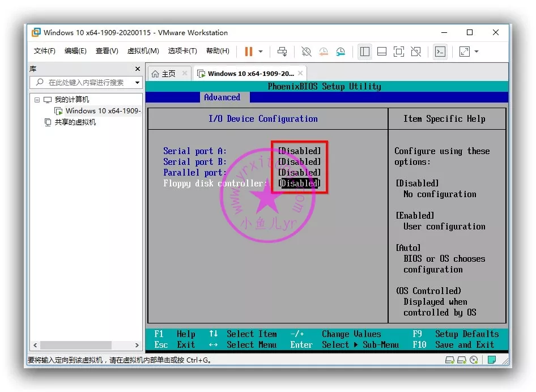The height and width of the screenshot is (392, 536).
Task: Click the library search input field
Action: (85, 83)
